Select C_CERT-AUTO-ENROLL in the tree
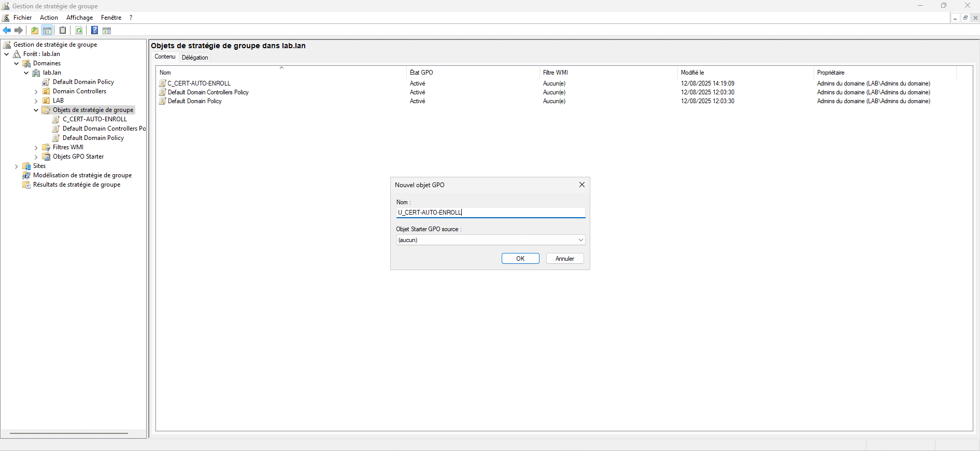This screenshot has height=451, width=980. click(x=94, y=119)
